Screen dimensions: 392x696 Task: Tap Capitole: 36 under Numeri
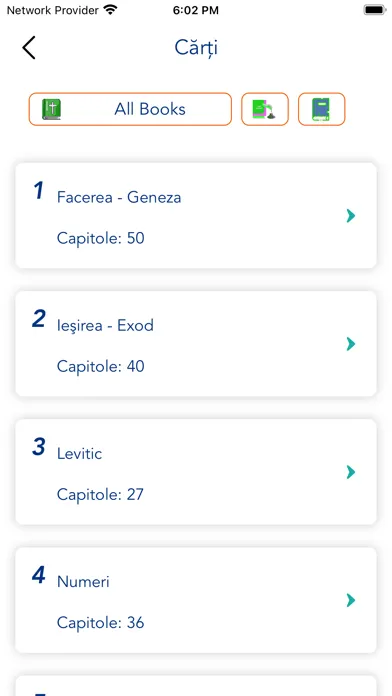tap(100, 623)
